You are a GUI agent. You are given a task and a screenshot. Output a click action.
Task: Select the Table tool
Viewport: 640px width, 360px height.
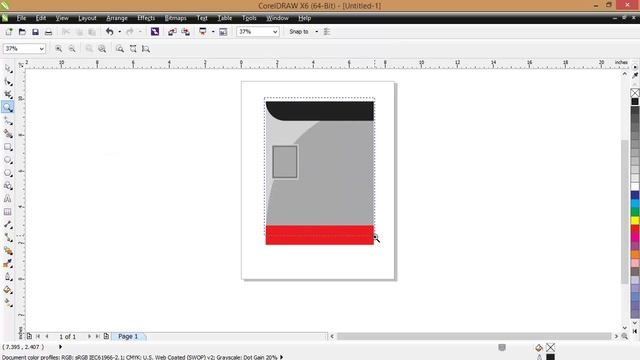pos(8,211)
